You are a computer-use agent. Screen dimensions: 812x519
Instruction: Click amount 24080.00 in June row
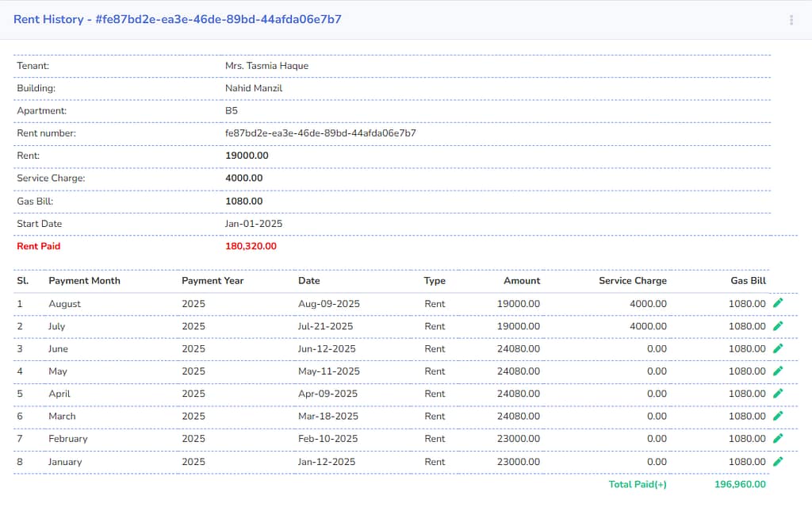(x=519, y=349)
